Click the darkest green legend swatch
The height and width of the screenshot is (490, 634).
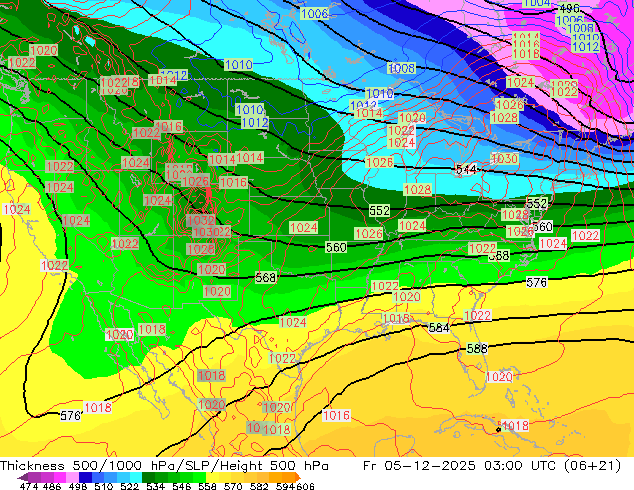(148, 477)
